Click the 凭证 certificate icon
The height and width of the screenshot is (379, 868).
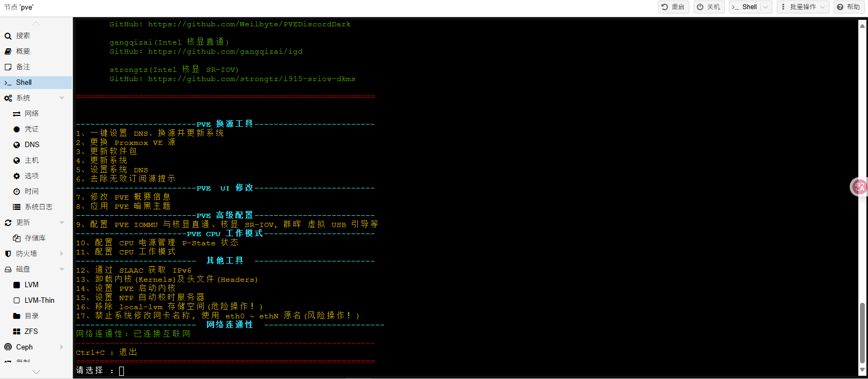pos(17,129)
